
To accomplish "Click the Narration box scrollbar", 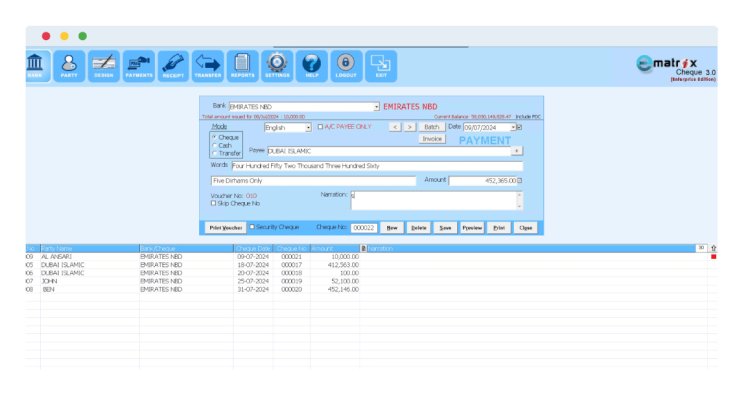I will (x=519, y=201).
